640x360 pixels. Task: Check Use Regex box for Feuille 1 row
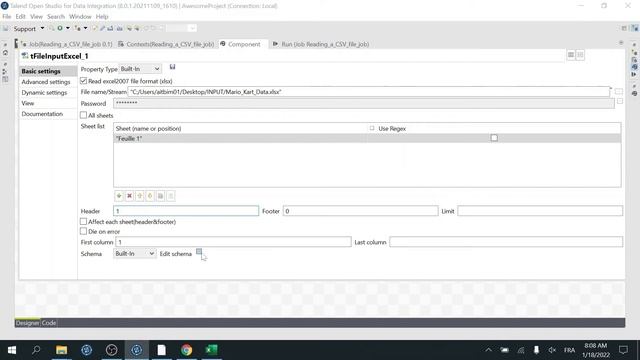494,138
